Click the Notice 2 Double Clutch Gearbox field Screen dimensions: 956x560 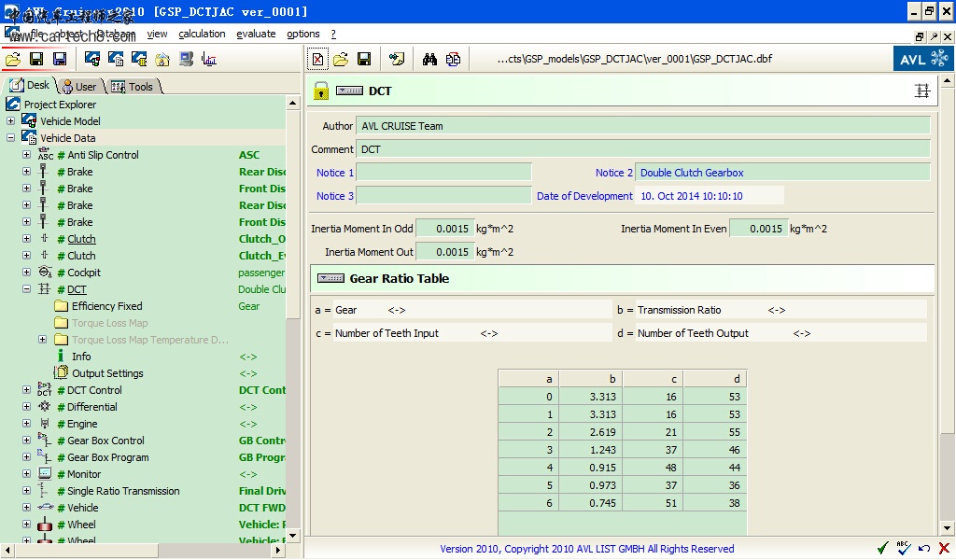[x=783, y=173]
